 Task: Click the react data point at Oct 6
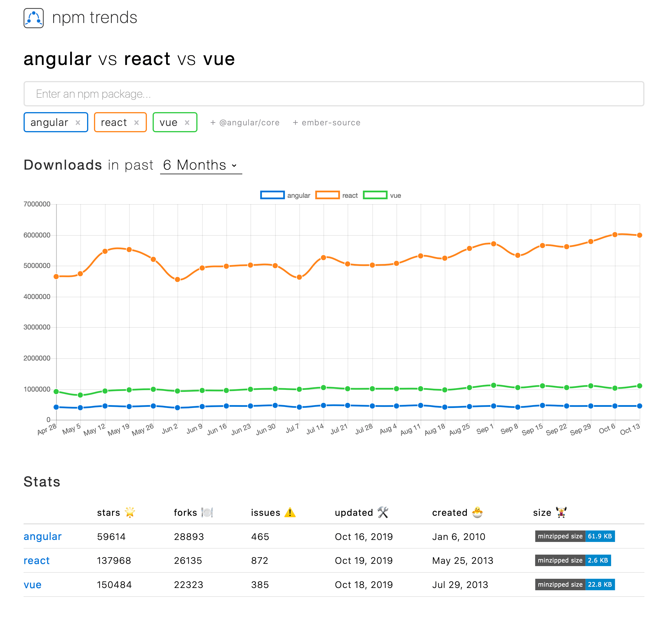(615, 235)
